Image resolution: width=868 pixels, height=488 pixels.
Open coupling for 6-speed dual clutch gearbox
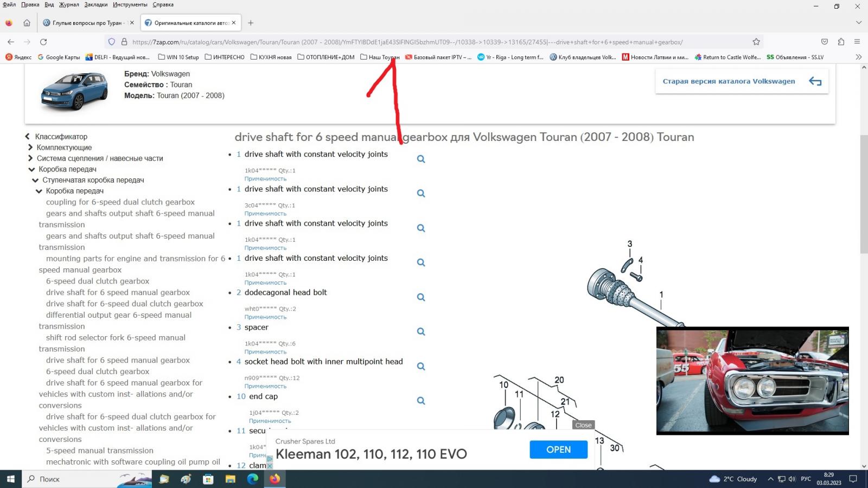(120, 202)
